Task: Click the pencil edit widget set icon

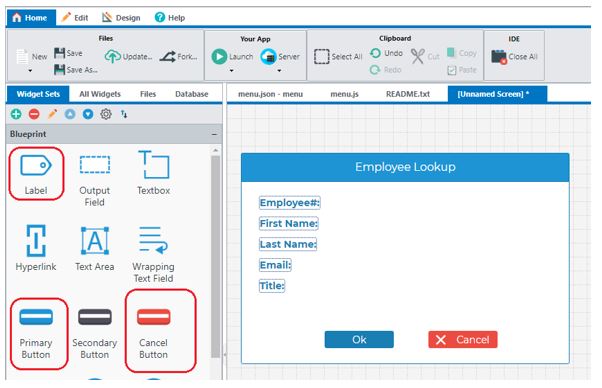Action: coord(52,114)
